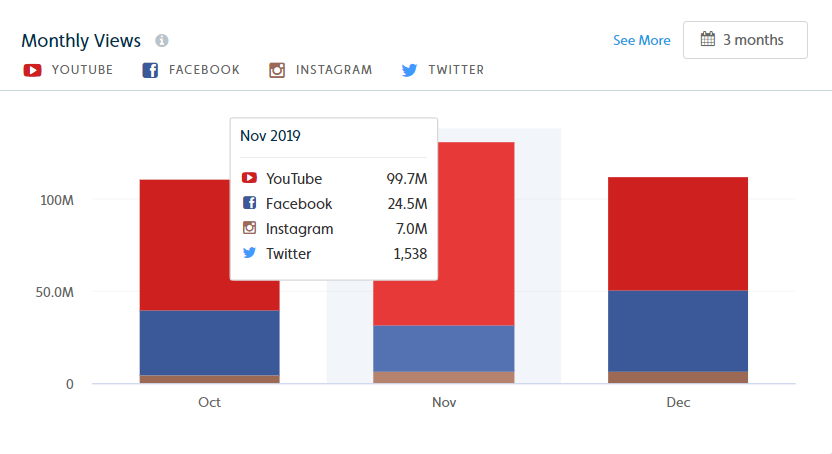
Task: Click the Instagram legend icon
Action: pos(277,70)
